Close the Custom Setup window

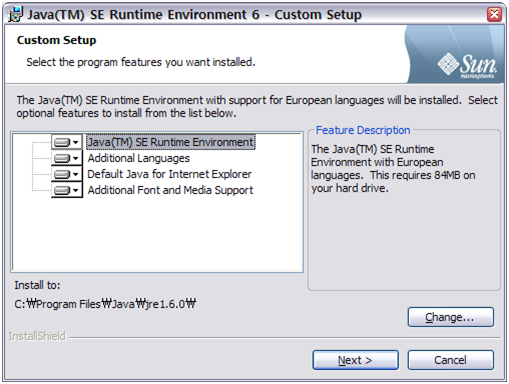click(494, 15)
